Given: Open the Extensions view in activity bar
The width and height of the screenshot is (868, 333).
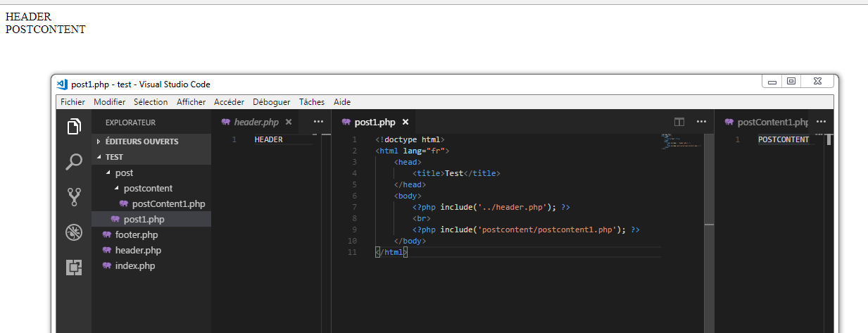Looking at the screenshot, I should pyautogui.click(x=74, y=268).
